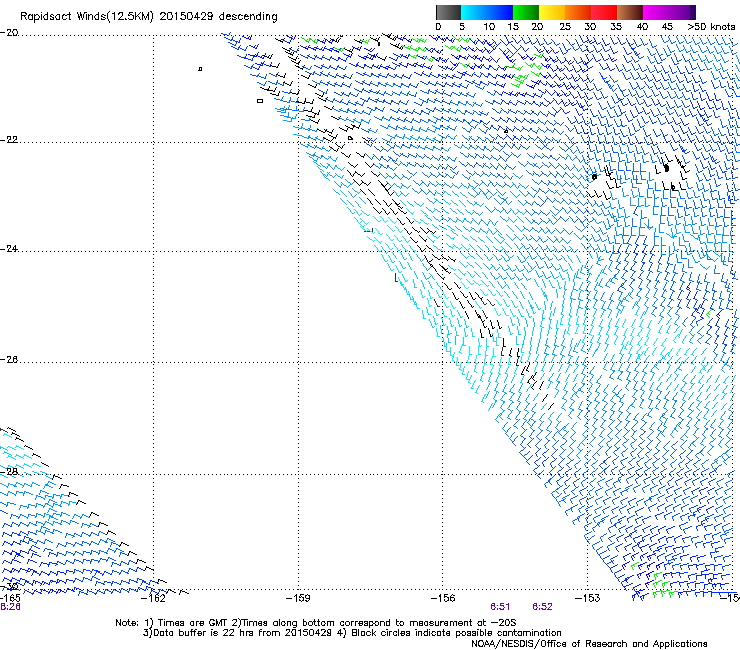Click the '45' label under the color bar
This screenshot has height=650, width=740.
click(667, 27)
